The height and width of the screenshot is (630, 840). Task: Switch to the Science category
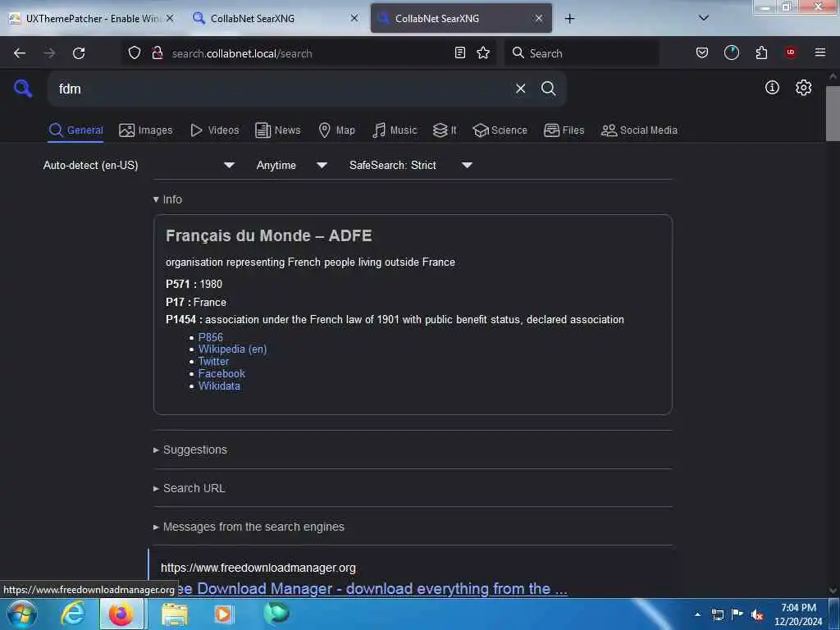point(500,130)
